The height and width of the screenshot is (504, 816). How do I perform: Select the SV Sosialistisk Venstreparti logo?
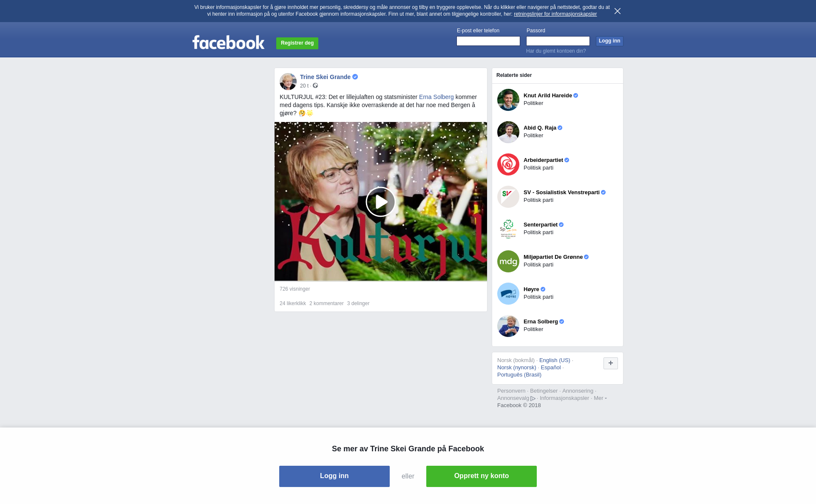508,197
